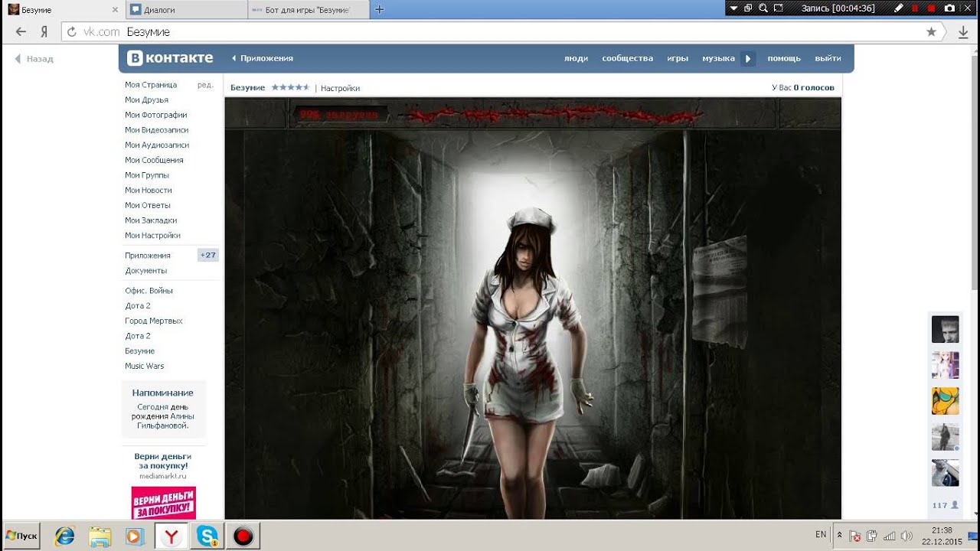Open Мои Видеозаписи in sidebar
Image resolution: width=980 pixels, height=551 pixels.
pos(157,130)
